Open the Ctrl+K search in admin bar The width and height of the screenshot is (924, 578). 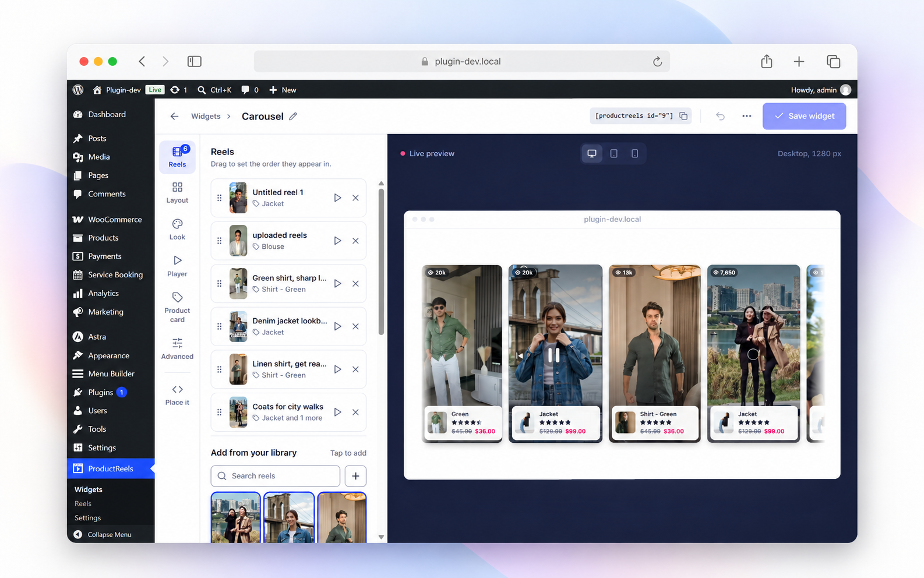(x=214, y=90)
